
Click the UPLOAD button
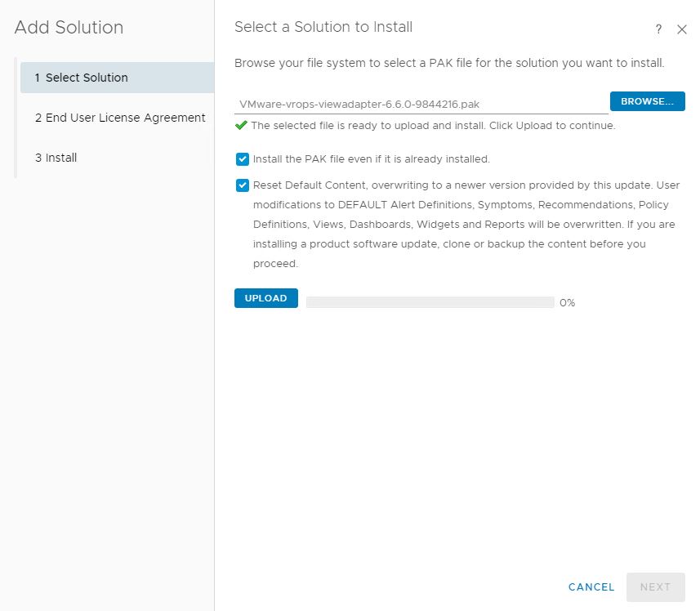[x=266, y=298]
